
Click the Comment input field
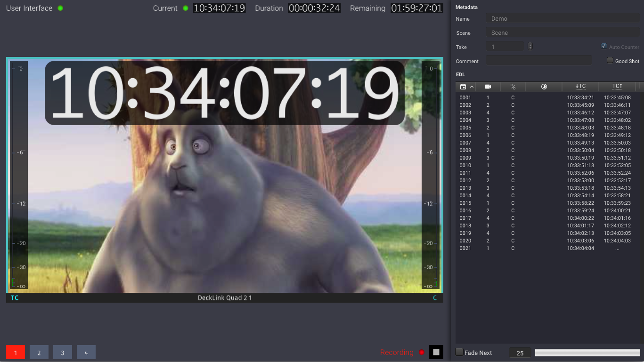point(539,60)
